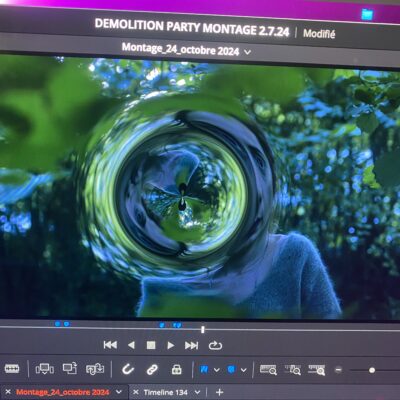Viewport: 400px width, 400px height.
Task: Expand the Montage_24_octobre 2024 timeline dropdown above the viewer
Action: pyautogui.click(x=247, y=52)
